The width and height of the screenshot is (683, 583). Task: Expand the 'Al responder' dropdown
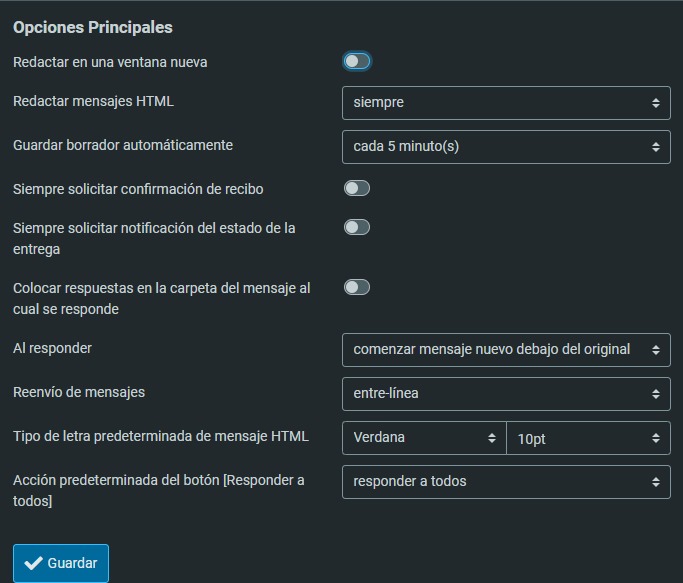point(506,349)
